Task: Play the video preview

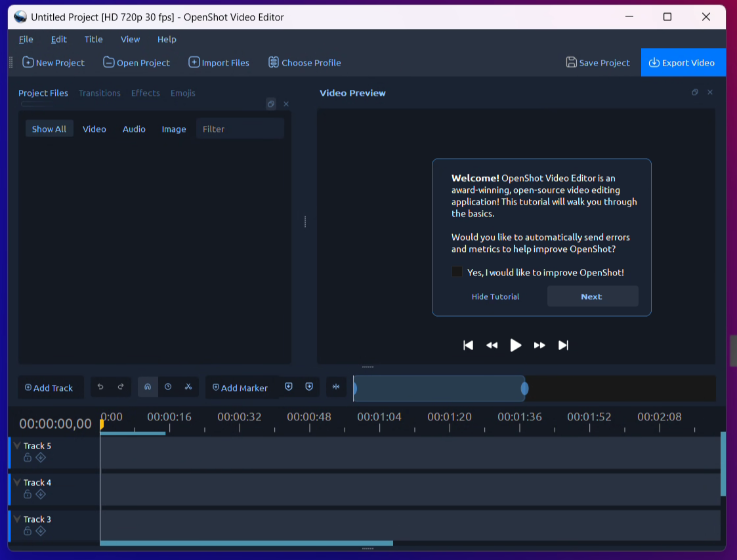Action: tap(516, 346)
